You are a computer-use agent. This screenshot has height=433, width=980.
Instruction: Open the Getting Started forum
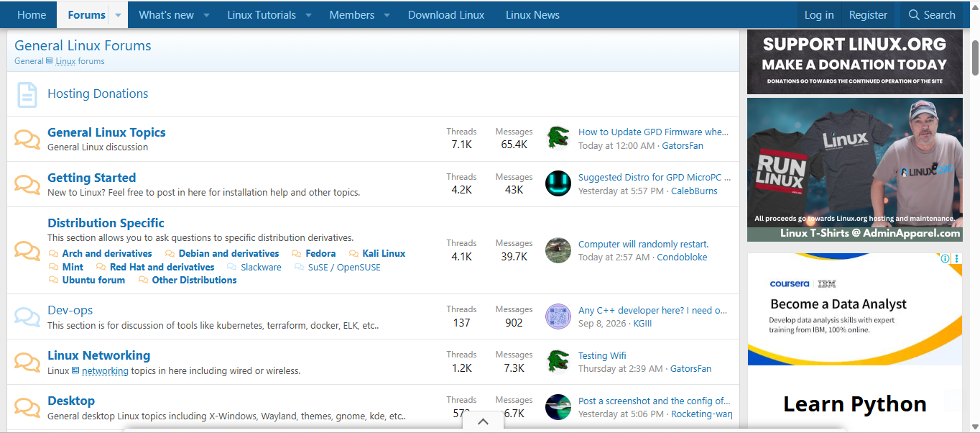(91, 178)
